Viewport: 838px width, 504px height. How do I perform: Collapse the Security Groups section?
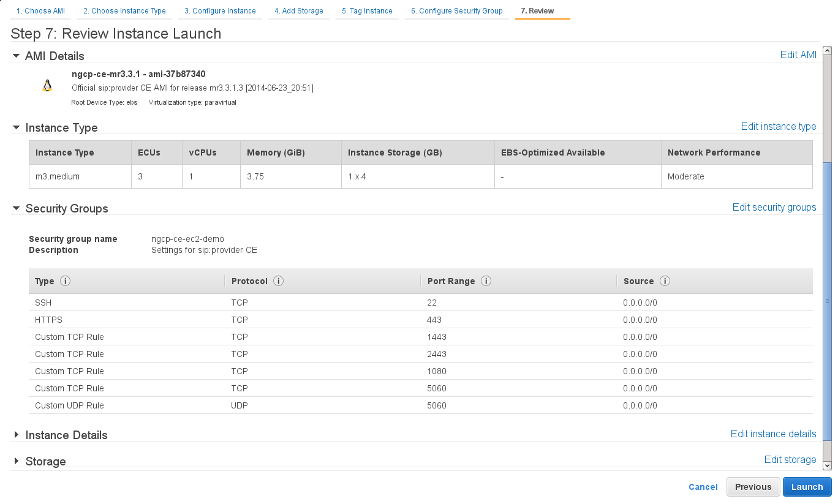click(x=17, y=208)
